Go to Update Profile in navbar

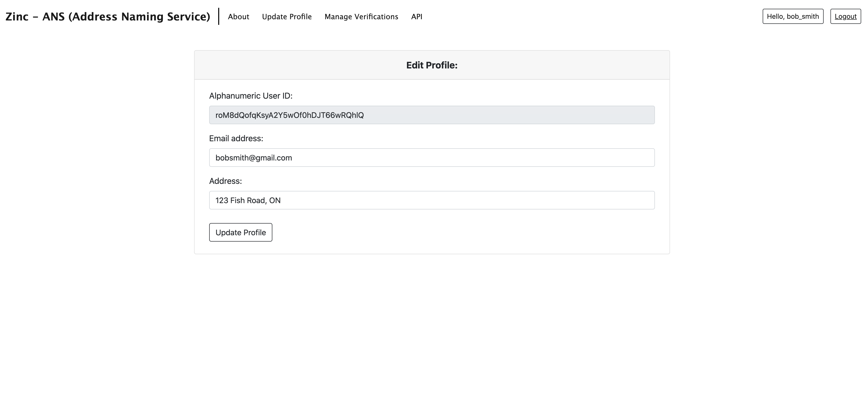[x=287, y=17]
